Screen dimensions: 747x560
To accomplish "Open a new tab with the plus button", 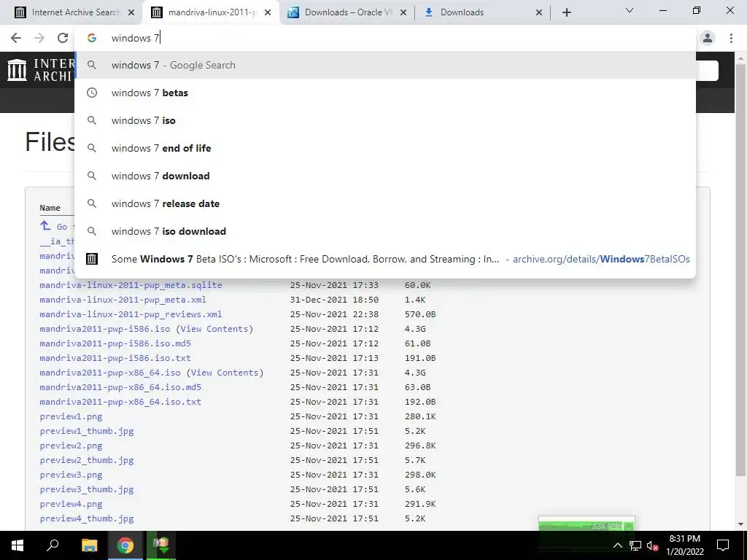I will pos(566,12).
